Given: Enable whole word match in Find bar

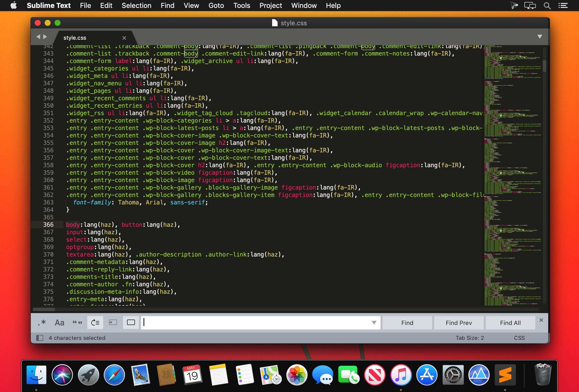Looking at the screenshot, I should pyautogui.click(x=76, y=323).
